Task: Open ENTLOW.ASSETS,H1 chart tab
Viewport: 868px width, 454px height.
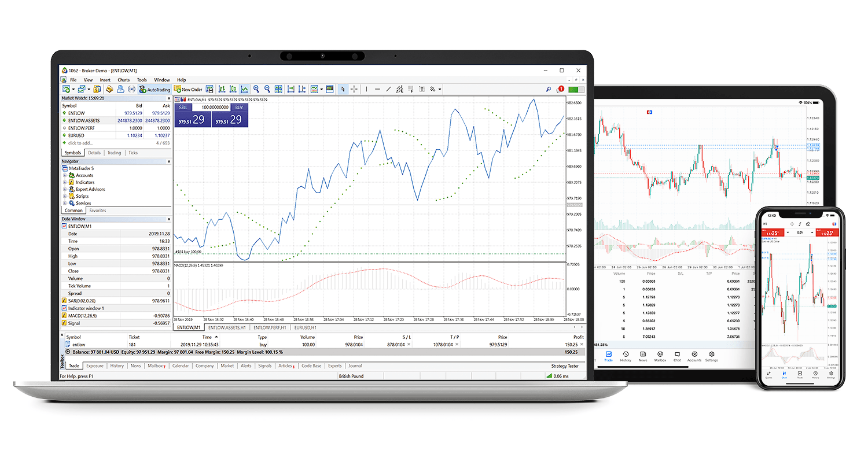Action: point(227,327)
